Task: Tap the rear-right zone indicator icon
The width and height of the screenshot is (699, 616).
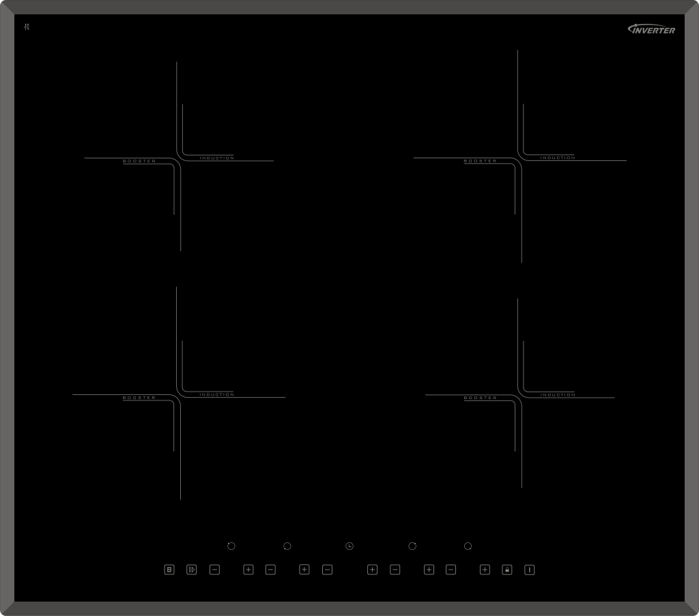Action: click(x=412, y=546)
